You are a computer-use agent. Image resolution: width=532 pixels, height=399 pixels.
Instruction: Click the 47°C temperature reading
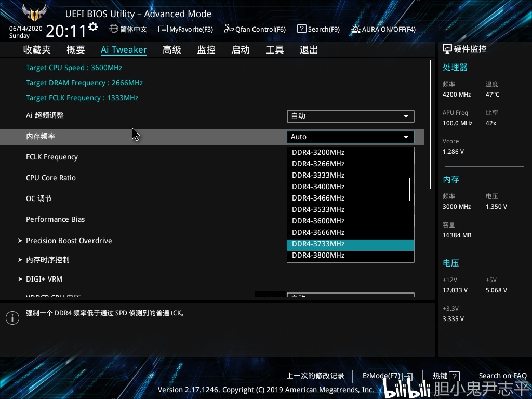pyautogui.click(x=493, y=95)
